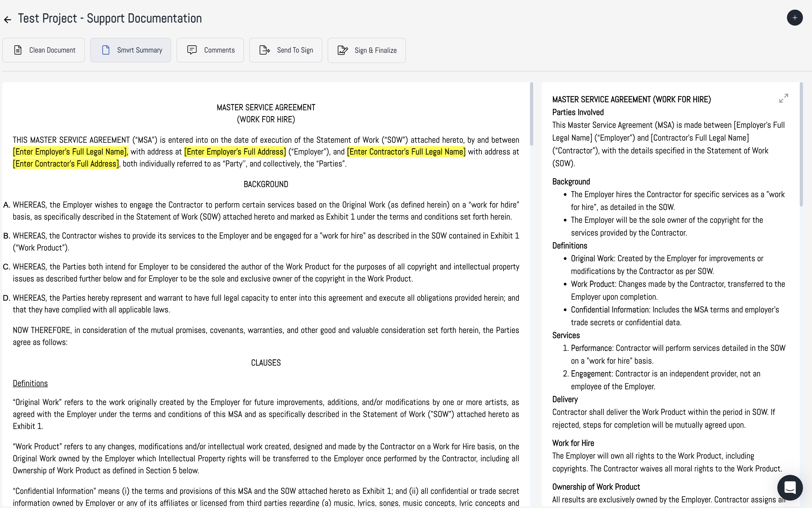Click the summary panel vertical scrollbar
Screen dimensions: 812x508
click(x=801, y=144)
